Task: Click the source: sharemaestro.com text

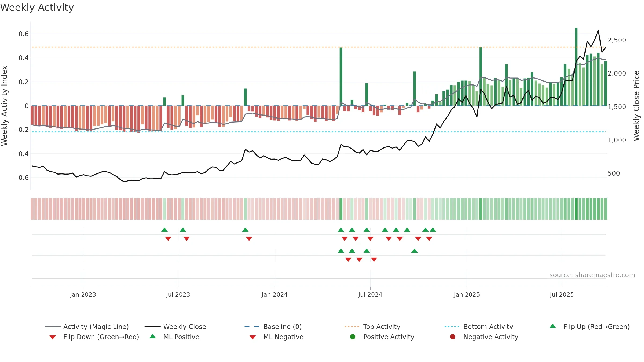Action: pos(592,275)
